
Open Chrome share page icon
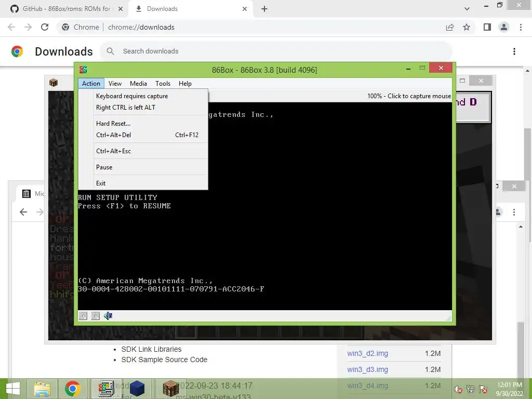pos(450,27)
